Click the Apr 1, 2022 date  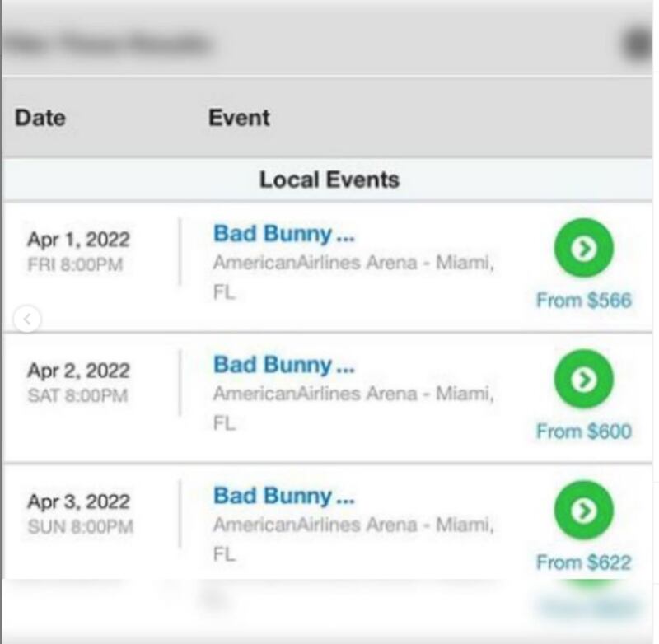[x=78, y=240]
